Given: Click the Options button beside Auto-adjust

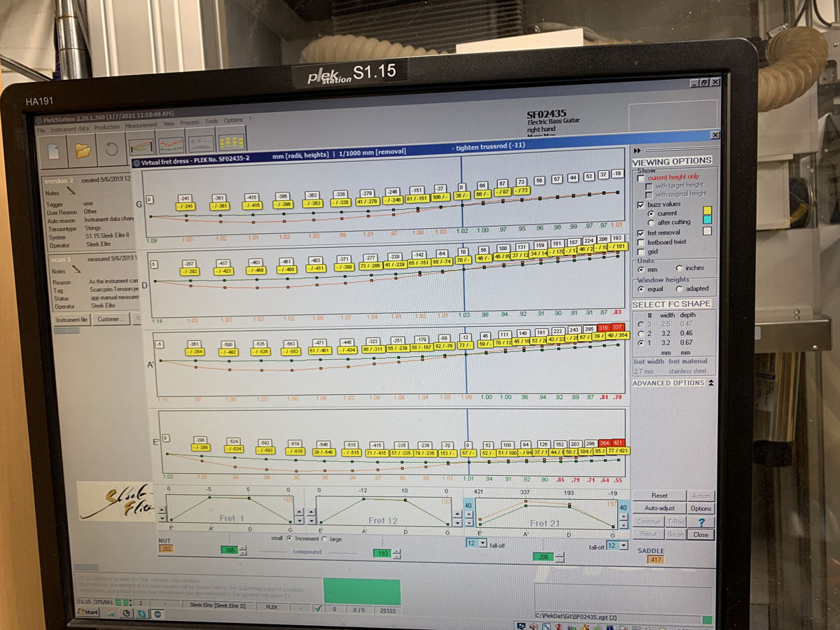Looking at the screenshot, I should [701, 508].
